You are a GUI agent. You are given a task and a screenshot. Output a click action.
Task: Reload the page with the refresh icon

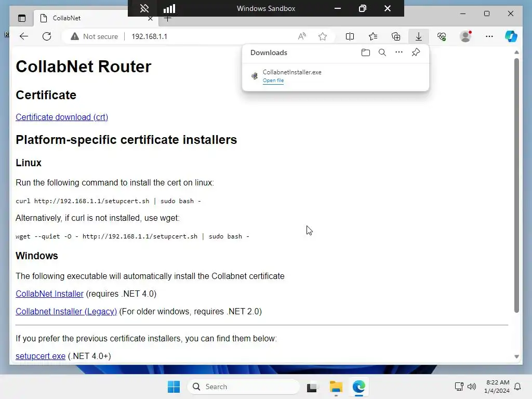click(47, 36)
